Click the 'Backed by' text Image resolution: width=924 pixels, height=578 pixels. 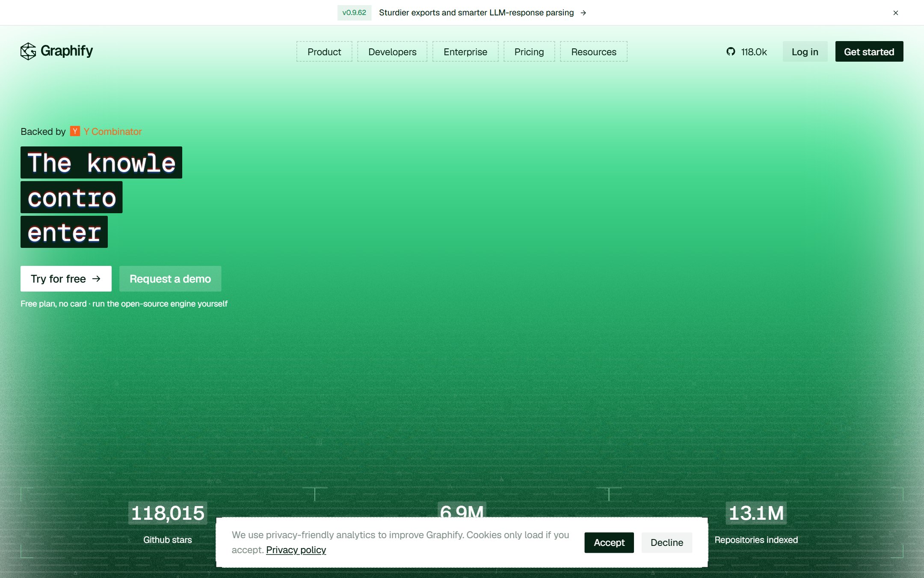point(43,131)
